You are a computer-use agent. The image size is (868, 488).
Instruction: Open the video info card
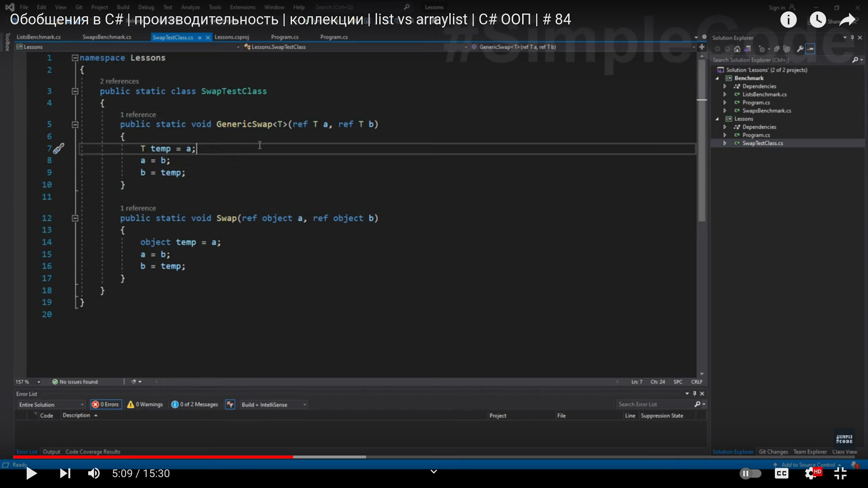788,19
